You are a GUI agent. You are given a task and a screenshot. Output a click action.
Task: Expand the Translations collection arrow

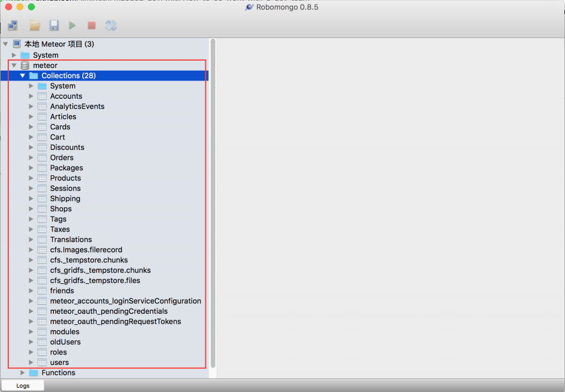coord(31,239)
